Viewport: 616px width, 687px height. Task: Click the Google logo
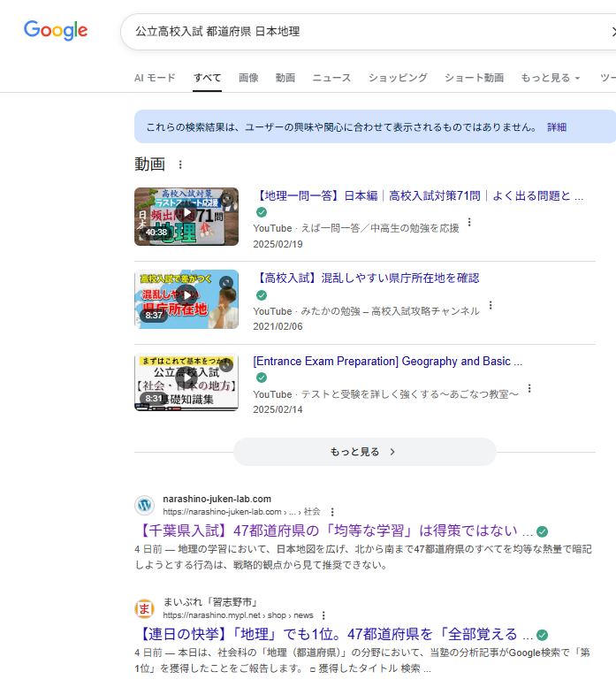click(56, 31)
